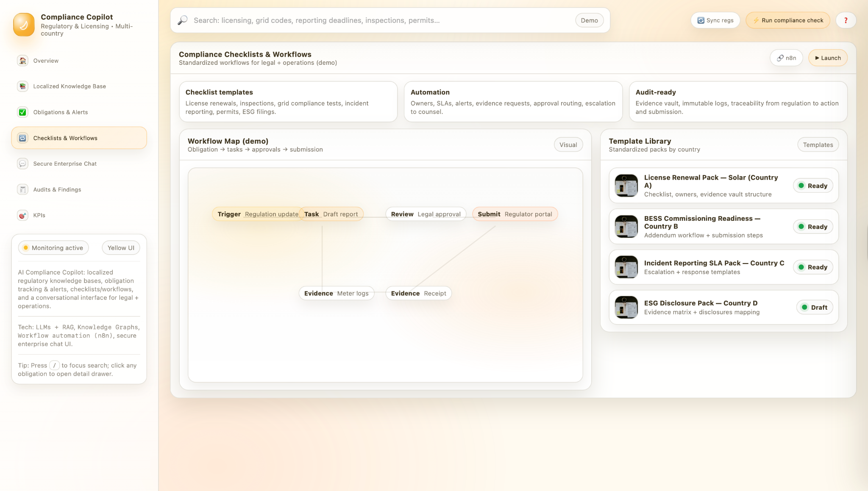This screenshot has width=868, height=491.
Task: Toggle the Yellow UI theme chip
Action: click(x=121, y=248)
